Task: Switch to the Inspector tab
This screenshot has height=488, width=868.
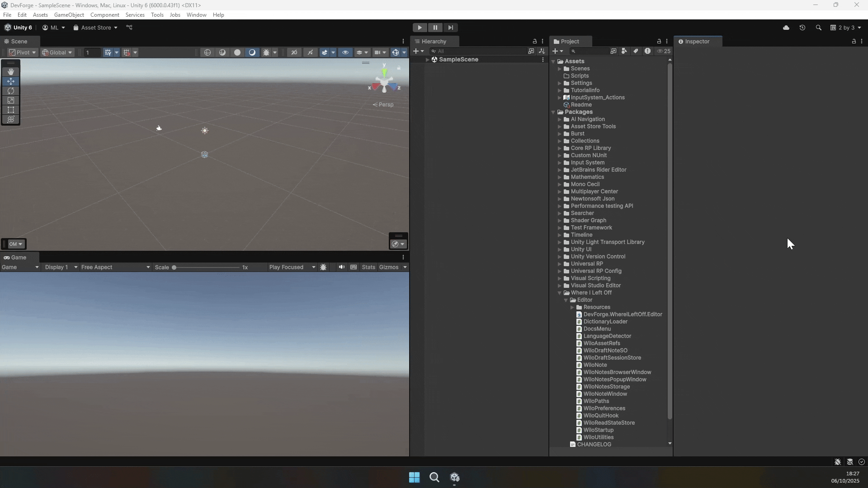Action: 697,41
